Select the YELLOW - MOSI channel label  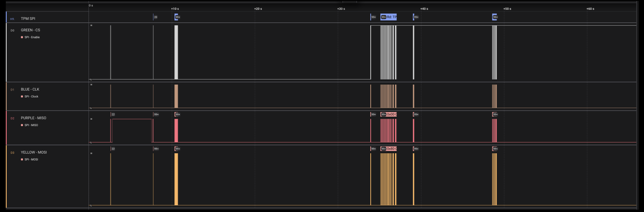coord(34,152)
